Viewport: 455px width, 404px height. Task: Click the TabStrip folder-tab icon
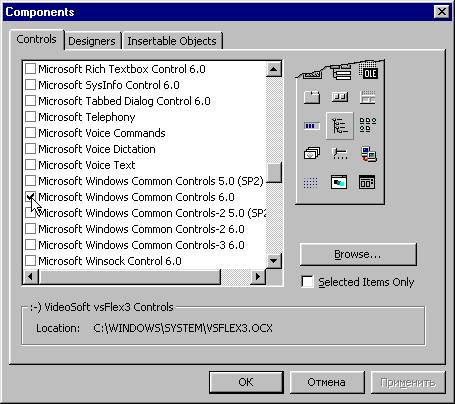click(x=312, y=97)
